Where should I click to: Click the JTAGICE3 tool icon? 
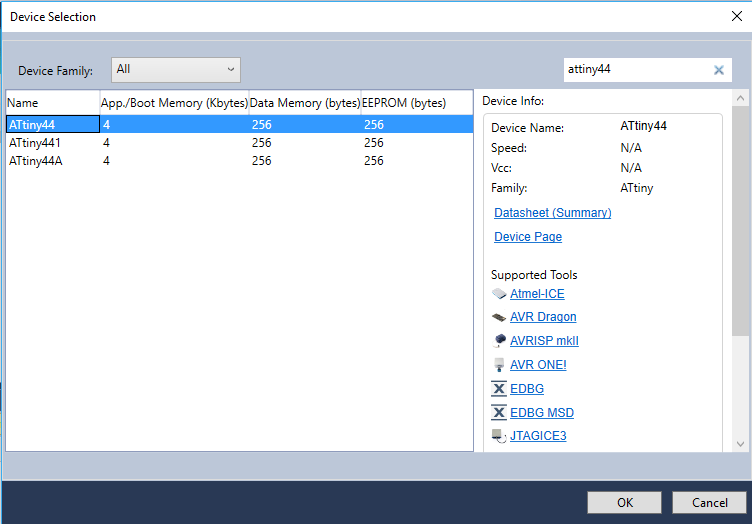pos(499,436)
